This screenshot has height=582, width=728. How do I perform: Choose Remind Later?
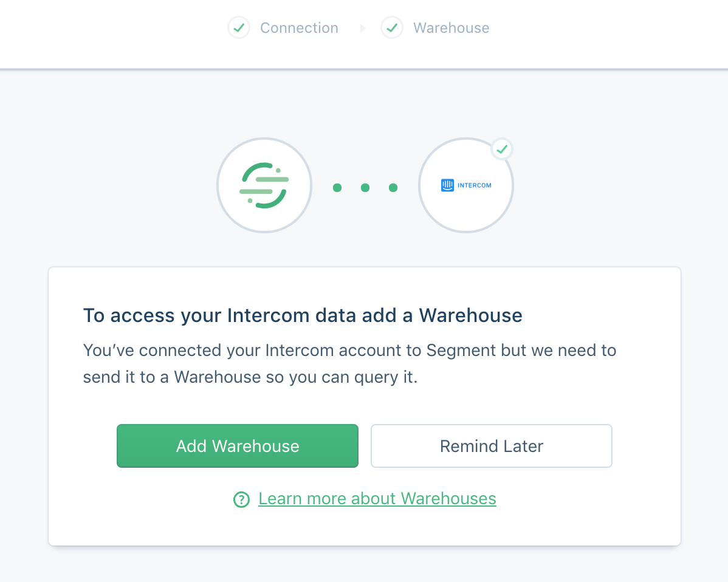tap(491, 445)
